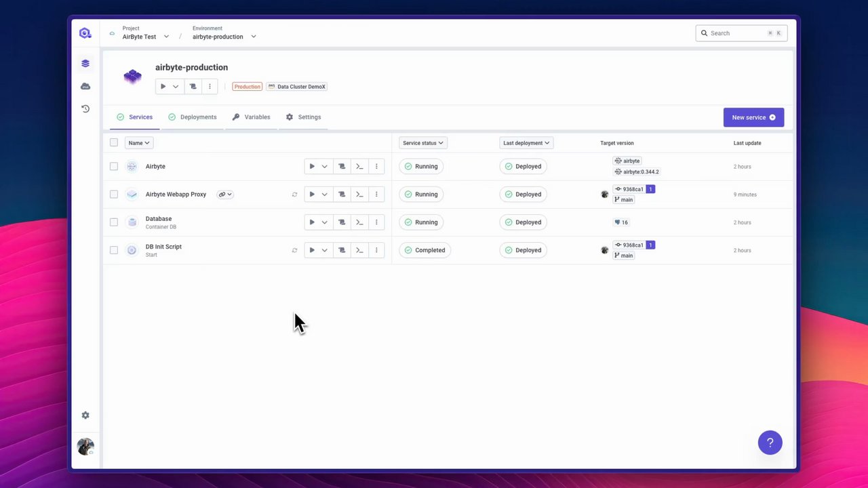Open the Name column sort dropdown
Image resolution: width=868 pixels, height=488 pixels.
pos(138,143)
